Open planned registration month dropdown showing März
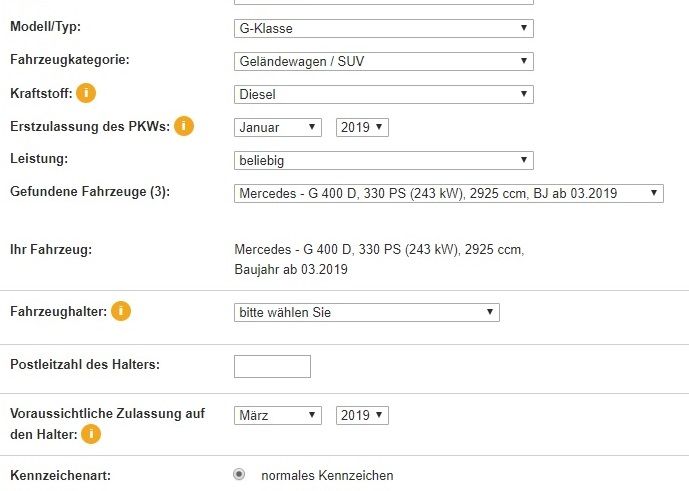Viewport: 689px width, 491px height. 277,415
